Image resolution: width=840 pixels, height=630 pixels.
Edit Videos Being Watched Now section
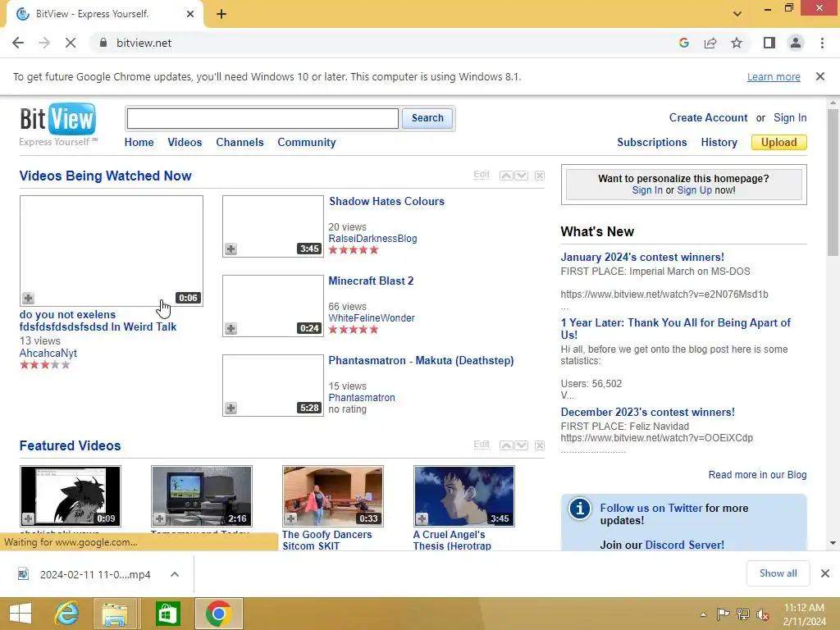(482, 175)
